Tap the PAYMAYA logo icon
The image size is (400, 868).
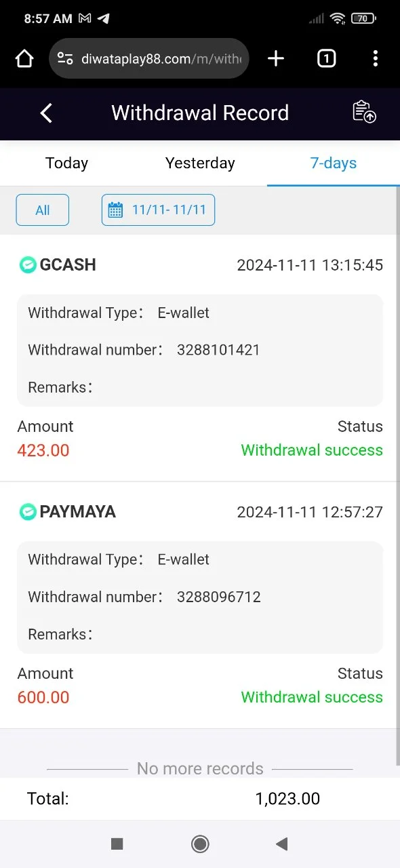coord(27,512)
